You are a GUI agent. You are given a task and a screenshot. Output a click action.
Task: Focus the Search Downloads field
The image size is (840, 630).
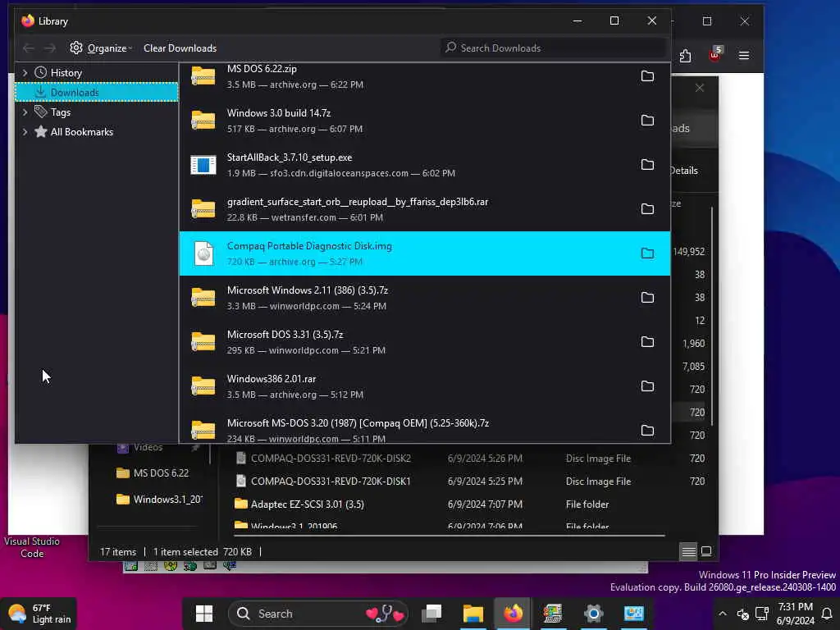(553, 48)
